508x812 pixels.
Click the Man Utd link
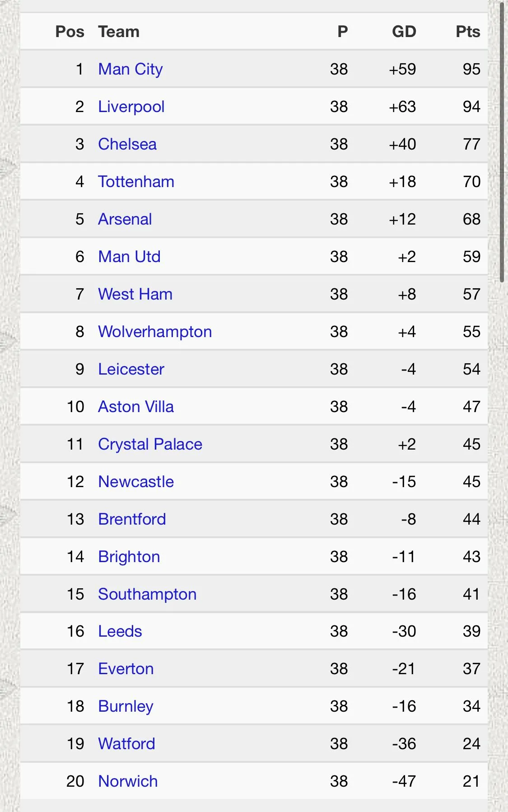pos(129,257)
